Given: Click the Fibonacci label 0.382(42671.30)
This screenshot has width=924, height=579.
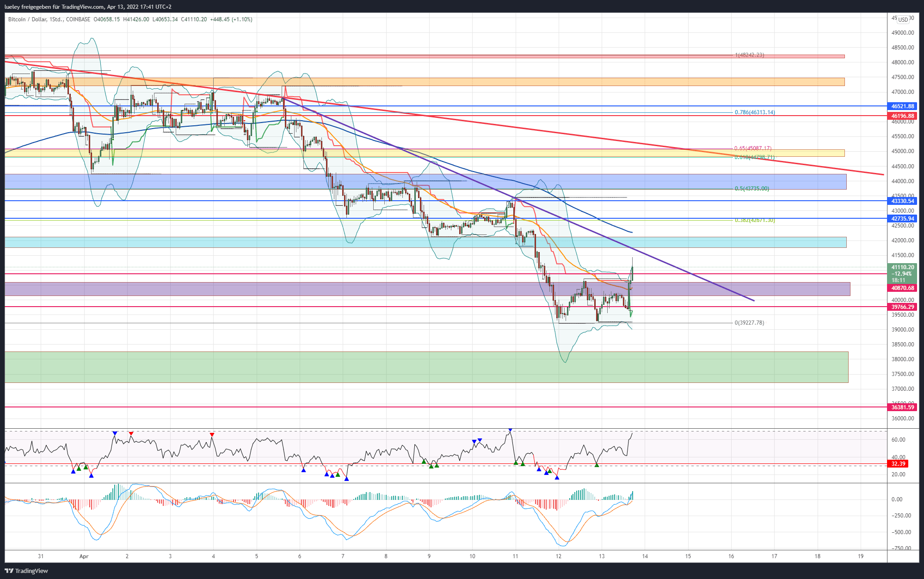Looking at the screenshot, I should pos(755,220).
